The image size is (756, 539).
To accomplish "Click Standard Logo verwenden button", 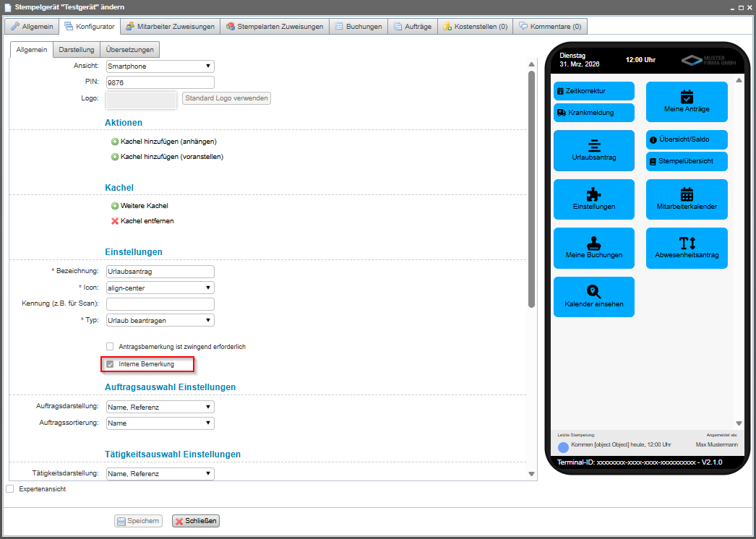I will coord(226,98).
